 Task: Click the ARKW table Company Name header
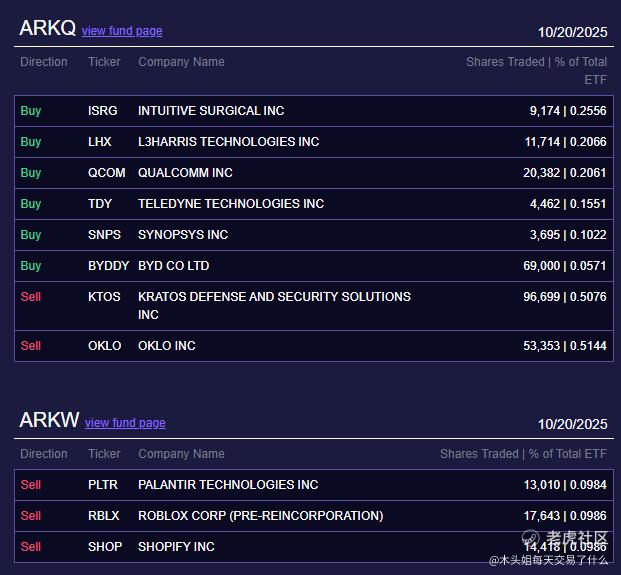[181, 454]
